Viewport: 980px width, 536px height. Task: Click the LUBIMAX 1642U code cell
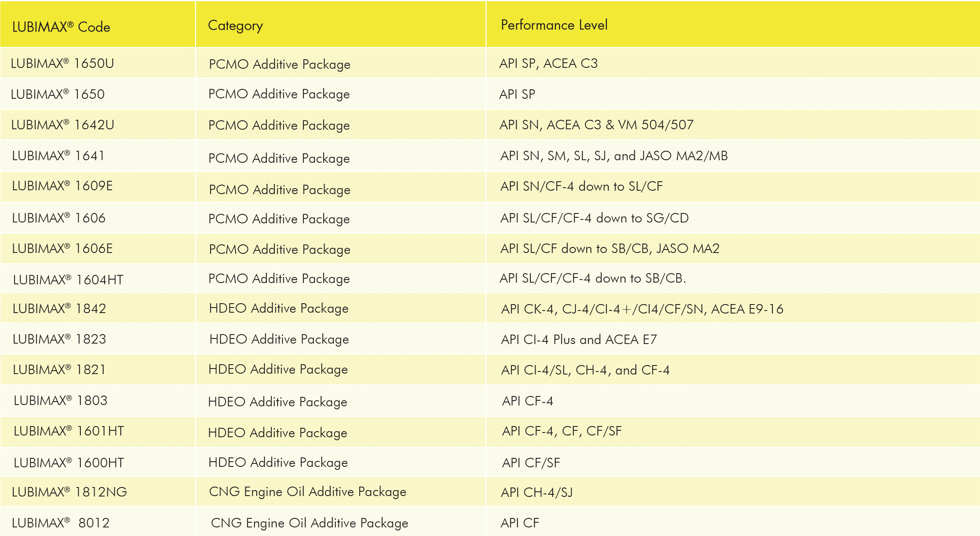point(97,125)
